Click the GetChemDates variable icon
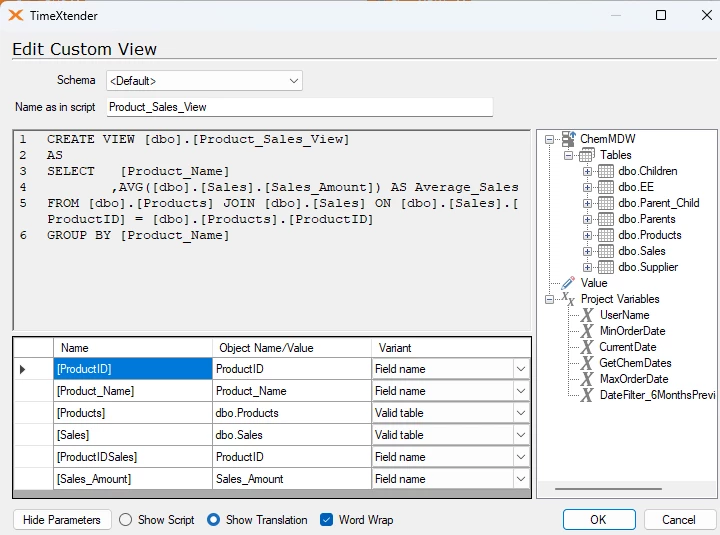Screen dimensions: 720x535 587,363
